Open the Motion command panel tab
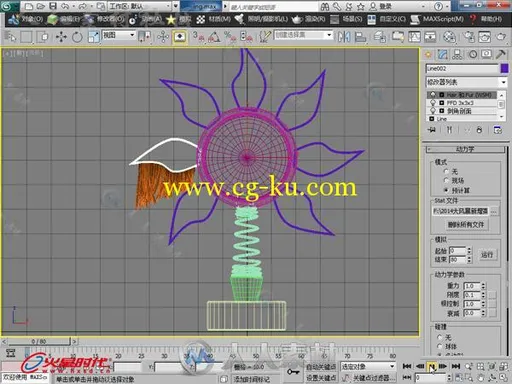 473,54
